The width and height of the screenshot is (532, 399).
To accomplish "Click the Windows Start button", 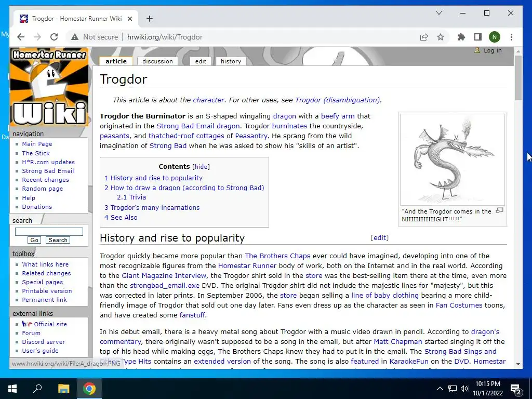I will 12,389.
